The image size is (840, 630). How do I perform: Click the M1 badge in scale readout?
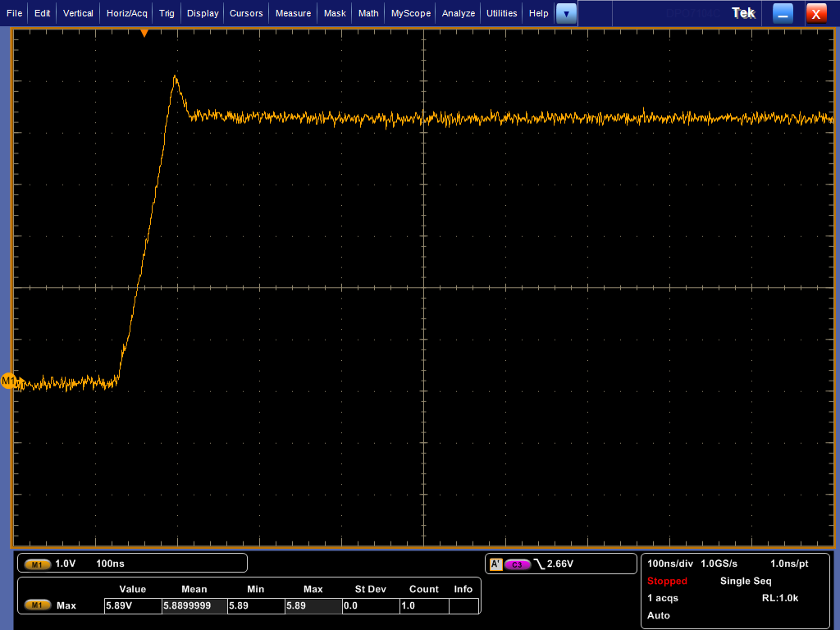pos(38,564)
